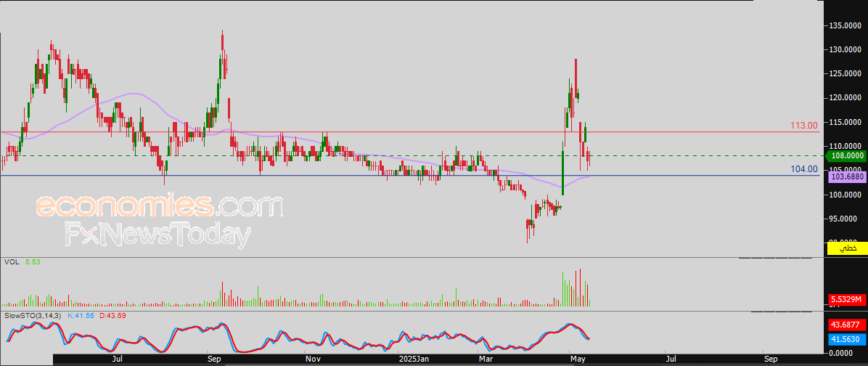Click the purple 103.6880 moving average tag

point(846,176)
